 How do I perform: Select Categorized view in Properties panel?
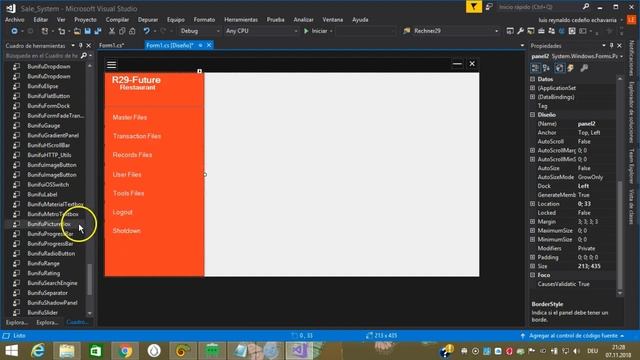coord(536,68)
